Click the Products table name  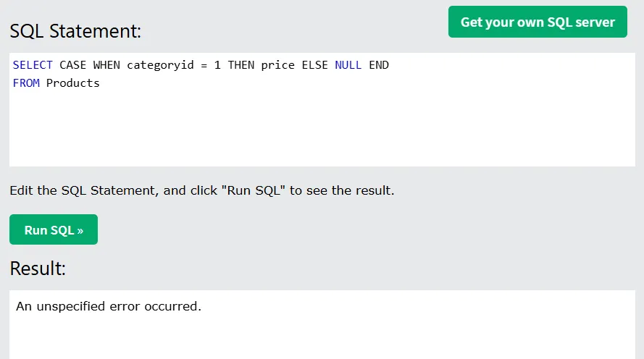click(x=72, y=83)
